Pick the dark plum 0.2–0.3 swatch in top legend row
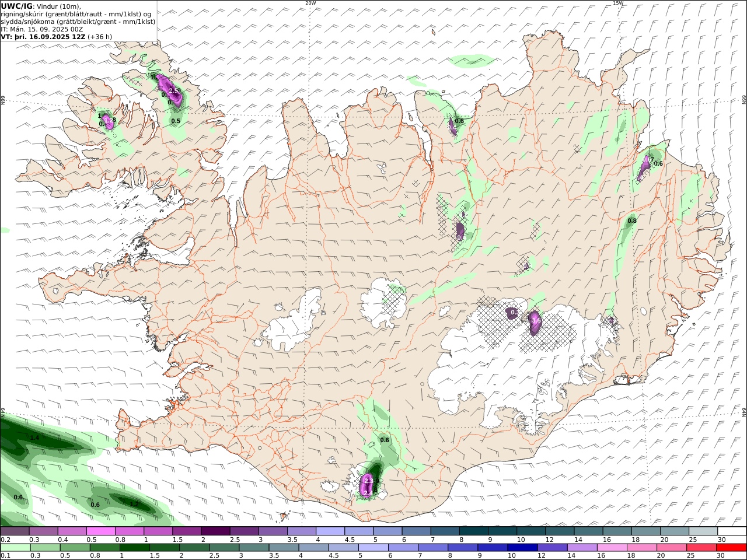The width and height of the screenshot is (747, 560). [15, 531]
